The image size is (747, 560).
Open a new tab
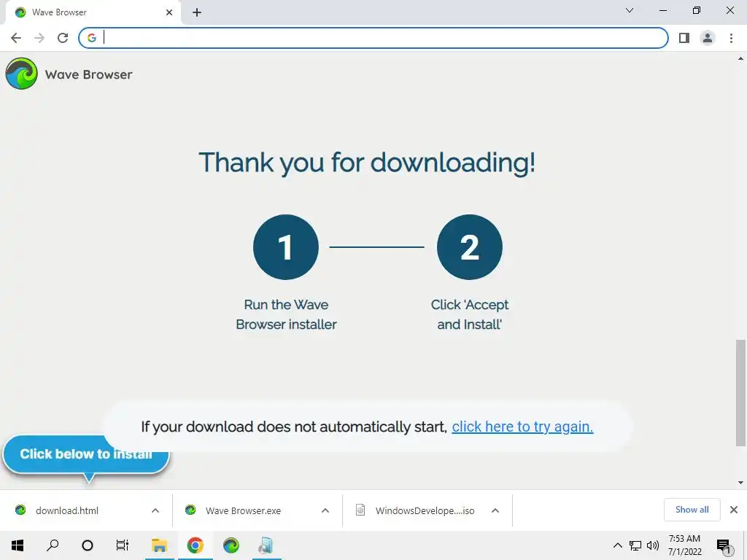197,12
